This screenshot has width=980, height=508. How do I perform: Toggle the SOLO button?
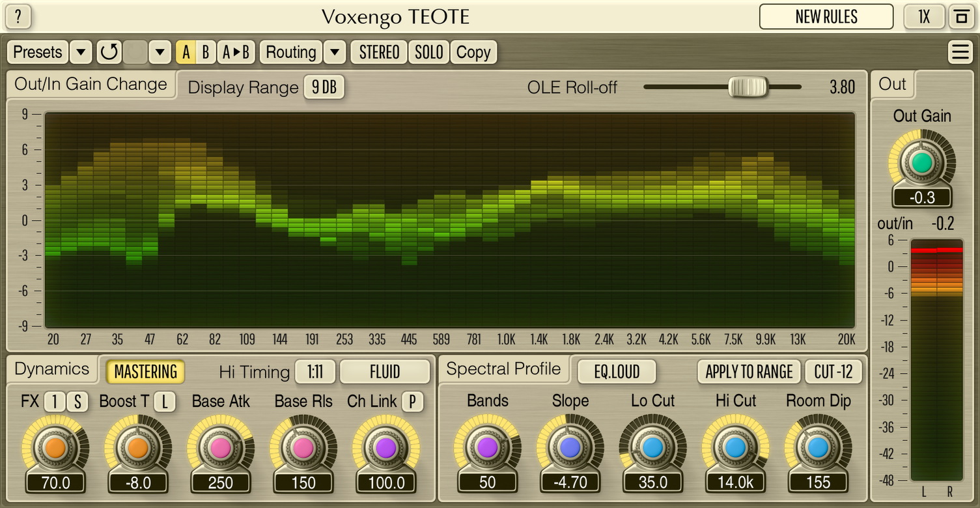click(x=429, y=52)
